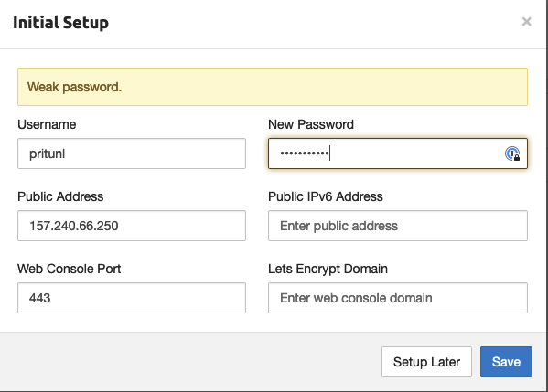Screen dimensions: 548x392
Task: Close the Initial Setup dialog
Action: click(x=527, y=22)
